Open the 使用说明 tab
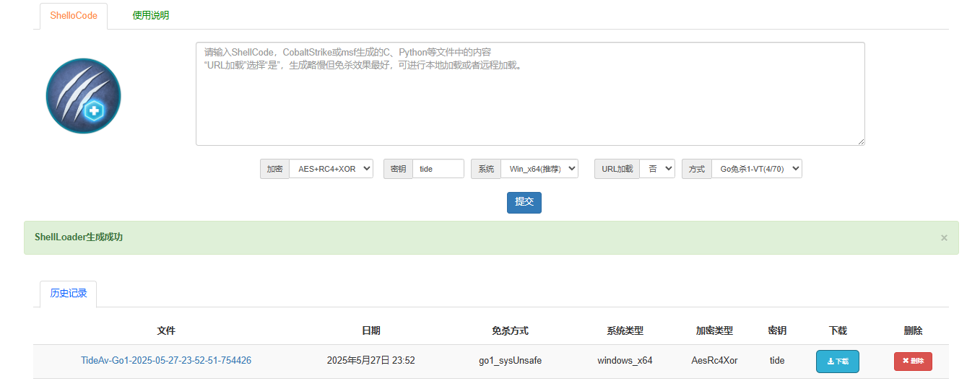 (x=151, y=16)
